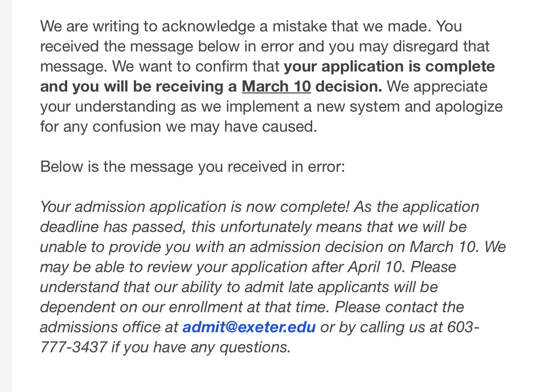The image size is (535, 392).
Task: Select the bold "your application is complete" text
Action: [x=389, y=66]
